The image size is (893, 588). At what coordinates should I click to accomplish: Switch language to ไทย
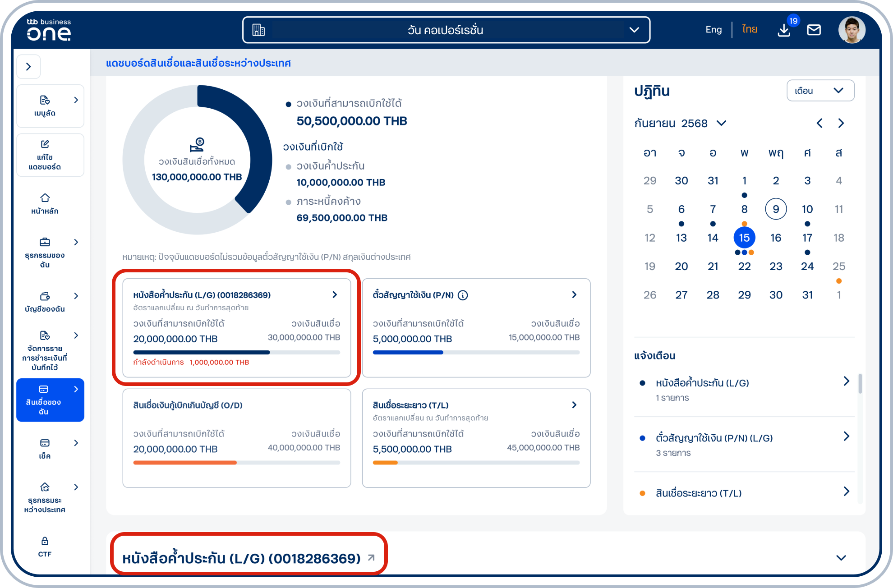pos(749,30)
